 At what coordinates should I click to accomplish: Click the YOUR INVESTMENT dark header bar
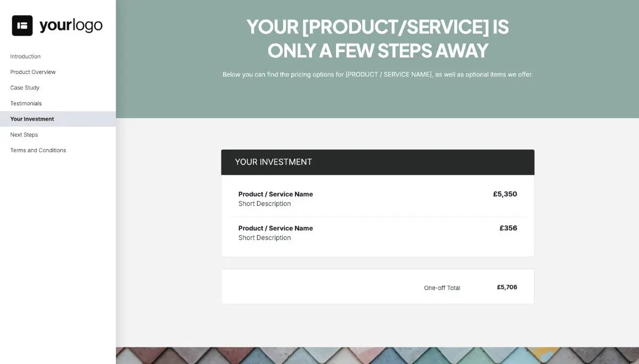pos(378,162)
